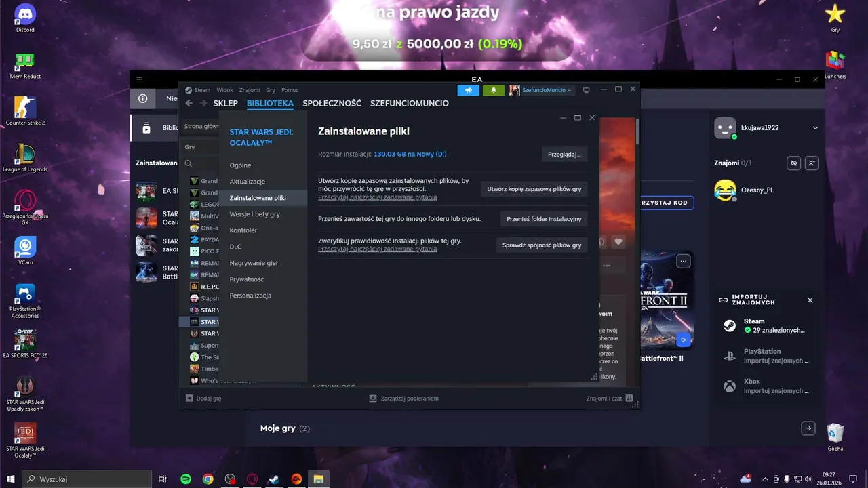868x488 pixels.
Task: Click the EA app hamburger menu icon
Action: pyautogui.click(x=139, y=79)
